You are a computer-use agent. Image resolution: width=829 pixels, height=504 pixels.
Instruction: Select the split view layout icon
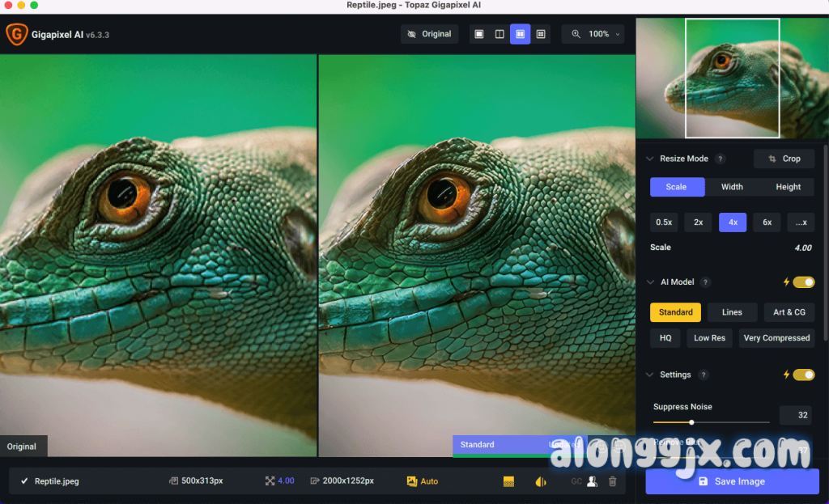point(500,34)
